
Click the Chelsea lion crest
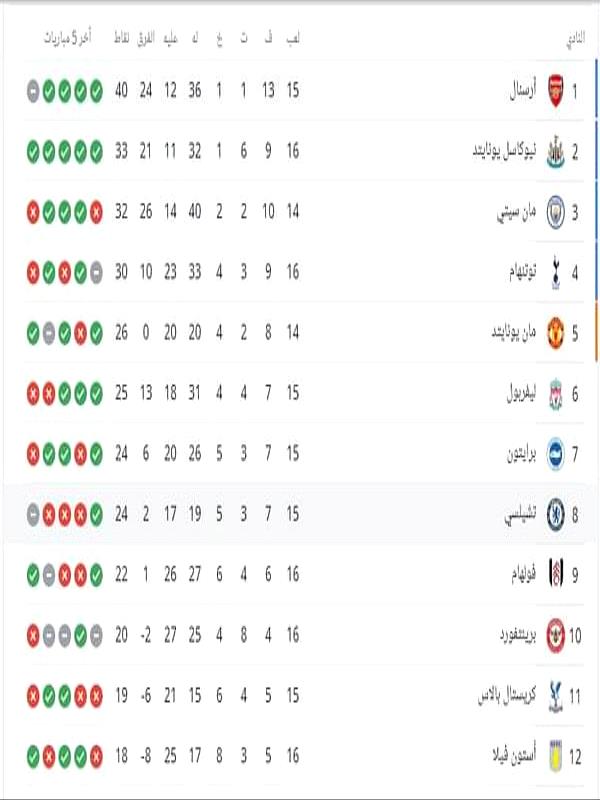point(556,514)
